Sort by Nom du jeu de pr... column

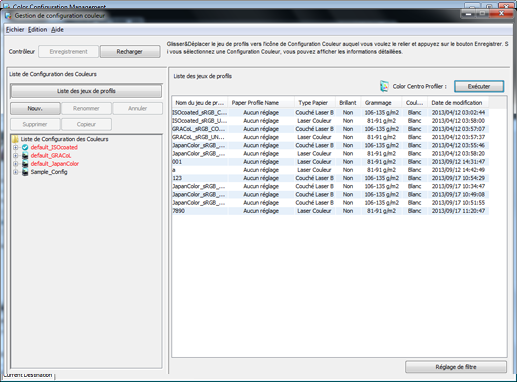200,103
